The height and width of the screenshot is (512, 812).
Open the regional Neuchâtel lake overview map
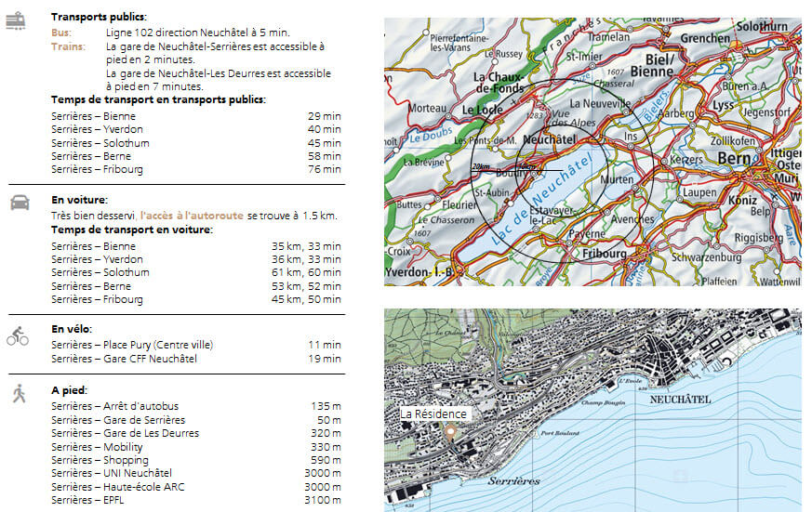coord(592,152)
